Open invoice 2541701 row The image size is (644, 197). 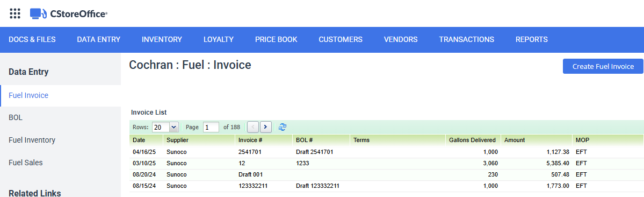click(x=387, y=152)
